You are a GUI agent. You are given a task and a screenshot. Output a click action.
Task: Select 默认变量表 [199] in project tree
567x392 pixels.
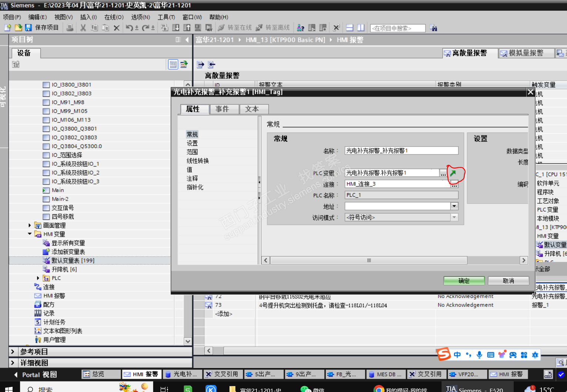point(73,261)
